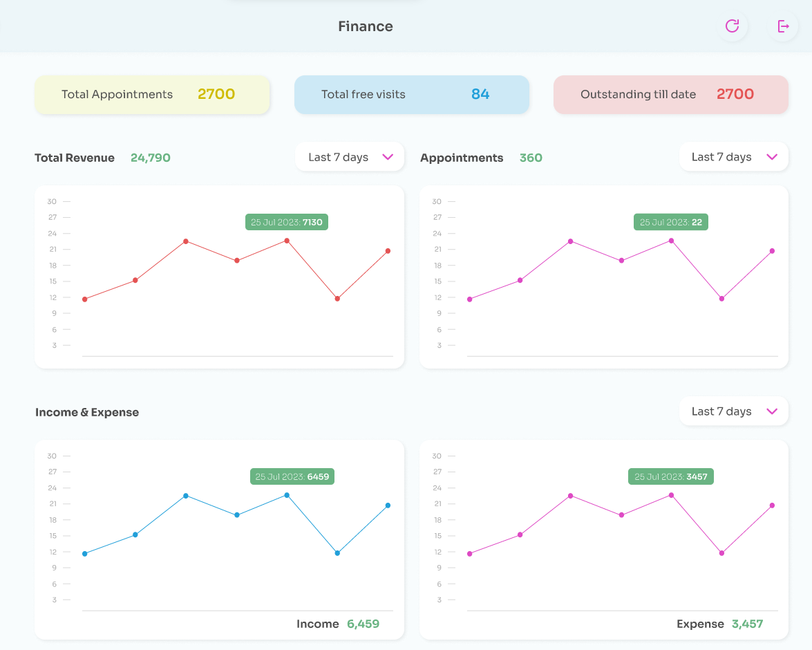Open Total Revenue Last 7 days dropdown
Viewport: 812px width, 650px height.
pyautogui.click(x=349, y=157)
